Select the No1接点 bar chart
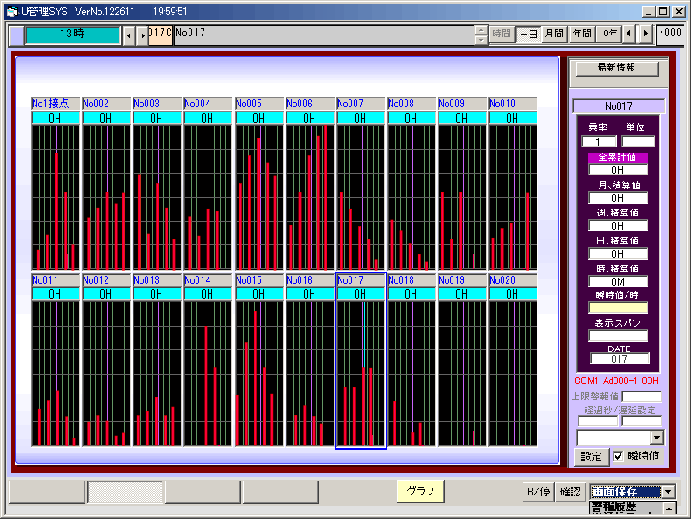The height and width of the screenshot is (519, 691). coord(56,198)
